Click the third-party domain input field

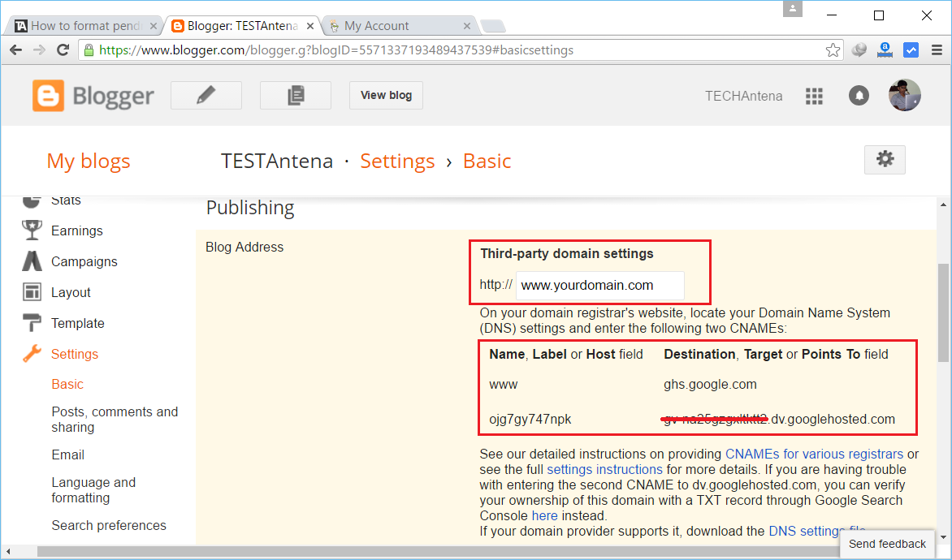click(599, 285)
